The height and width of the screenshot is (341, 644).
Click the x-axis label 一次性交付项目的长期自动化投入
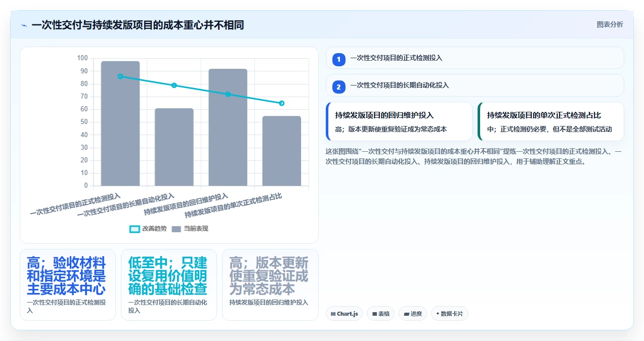coord(126,205)
